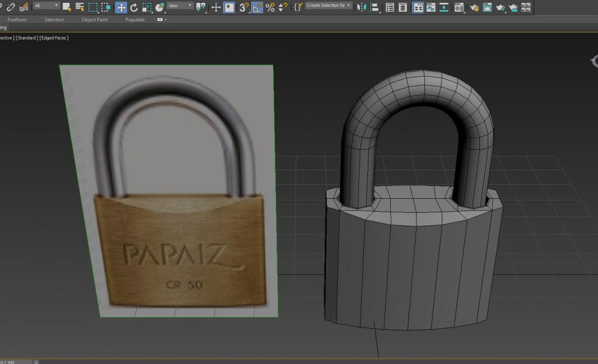Open Render Setup teapot icon
The height and width of the screenshot is (364, 598).
474,7
